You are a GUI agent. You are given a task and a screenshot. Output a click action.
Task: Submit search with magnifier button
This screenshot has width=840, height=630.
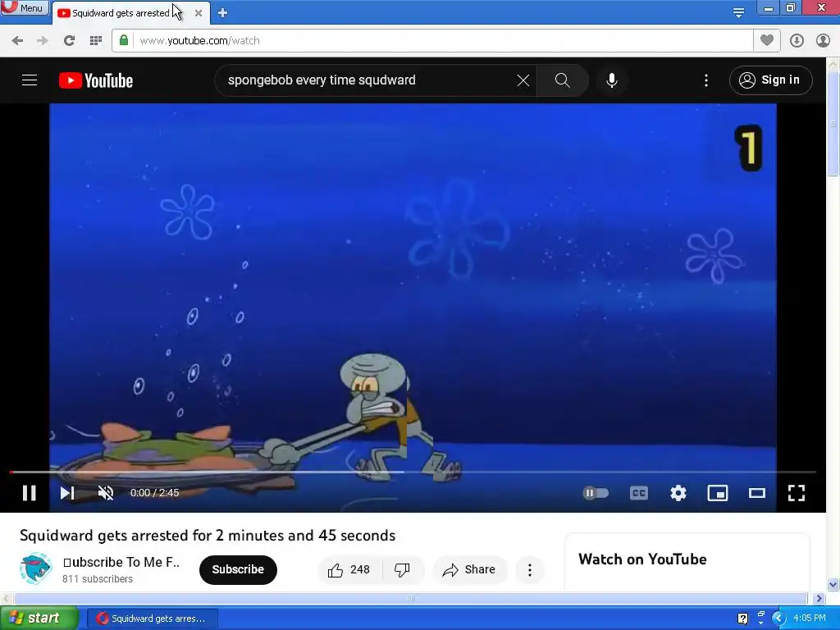click(563, 80)
